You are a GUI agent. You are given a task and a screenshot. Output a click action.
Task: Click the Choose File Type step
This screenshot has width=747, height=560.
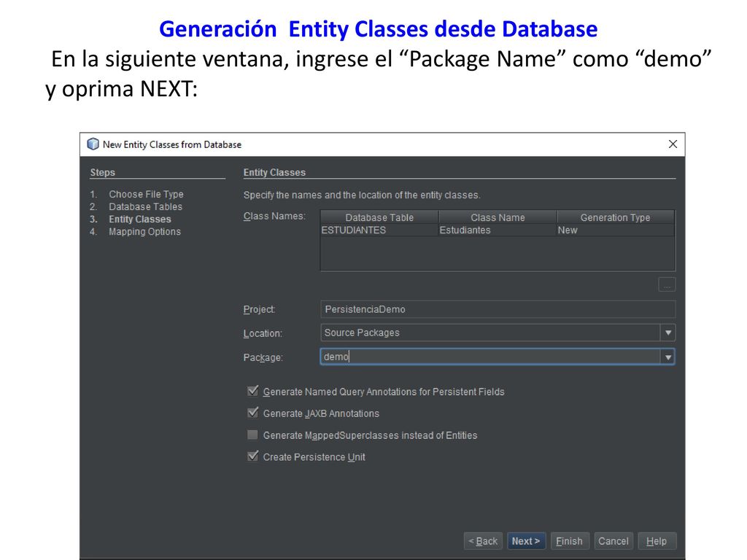point(146,194)
